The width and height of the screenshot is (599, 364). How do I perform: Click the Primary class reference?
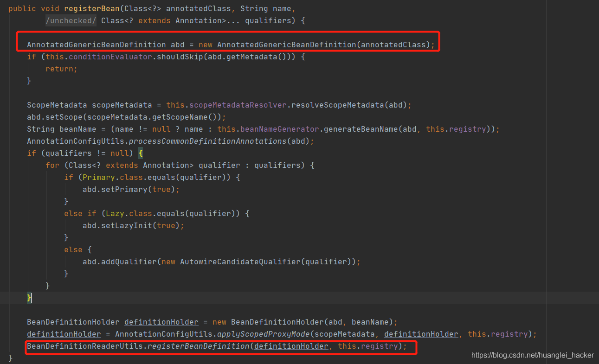pyautogui.click(x=99, y=177)
